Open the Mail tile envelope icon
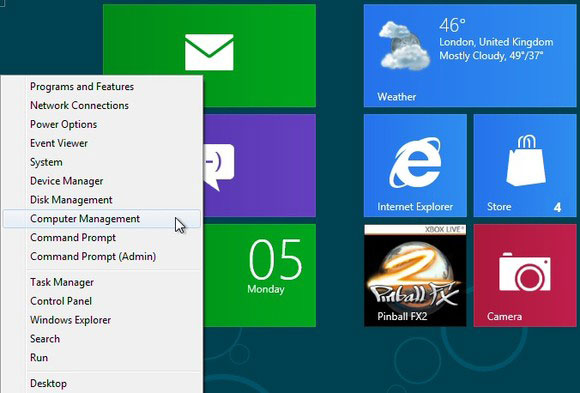The height and width of the screenshot is (393, 580). point(209,52)
